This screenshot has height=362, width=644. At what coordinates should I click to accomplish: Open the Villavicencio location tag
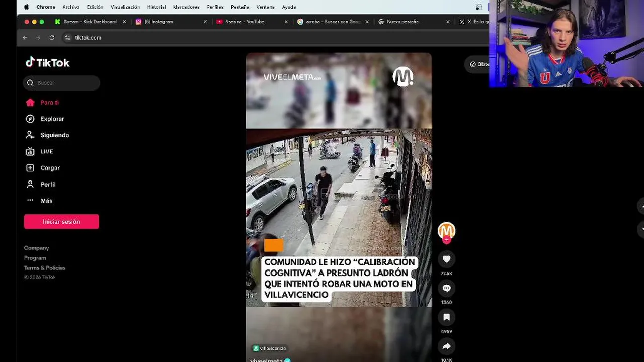click(x=270, y=348)
